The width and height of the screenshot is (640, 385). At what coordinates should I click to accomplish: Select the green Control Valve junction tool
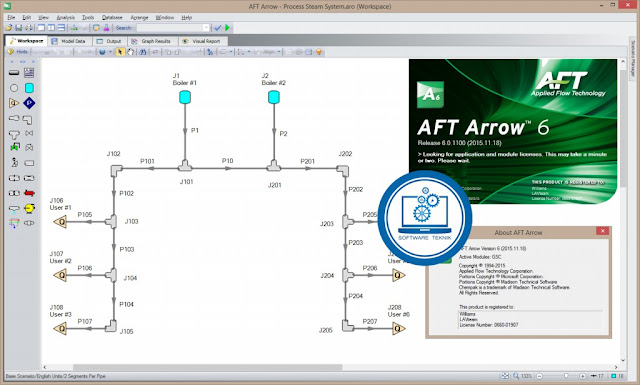(14, 147)
